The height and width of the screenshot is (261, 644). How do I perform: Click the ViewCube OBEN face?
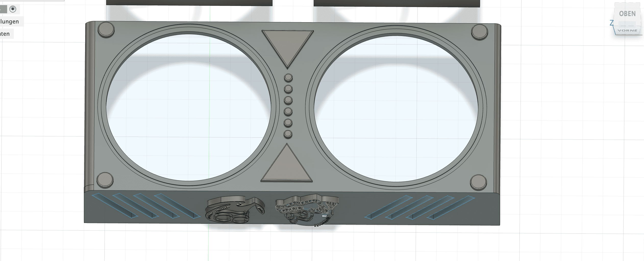(x=627, y=14)
